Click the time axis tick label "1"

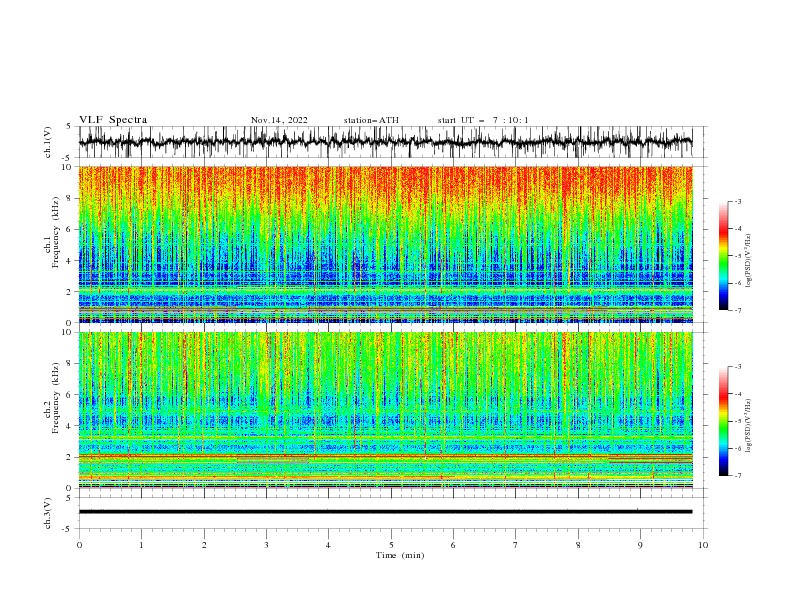[x=142, y=545]
